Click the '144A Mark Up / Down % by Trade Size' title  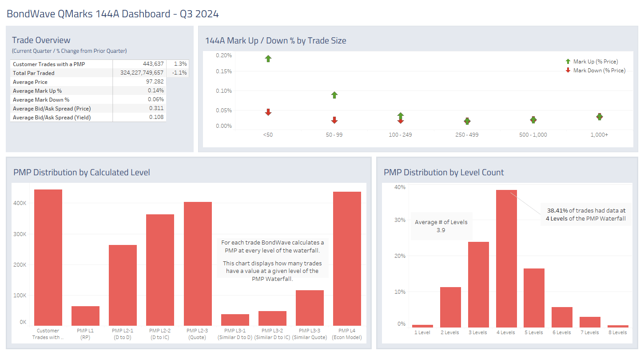coord(275,41)
